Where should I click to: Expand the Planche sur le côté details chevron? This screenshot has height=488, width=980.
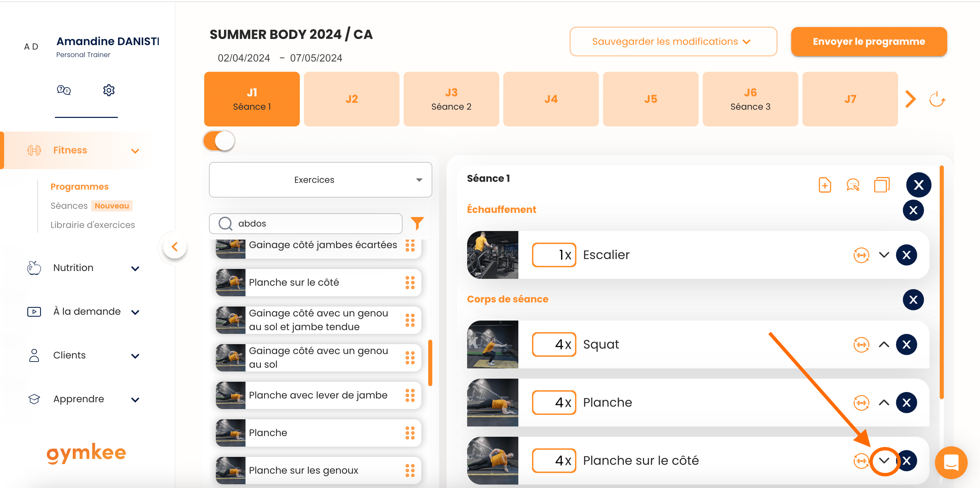884,461
